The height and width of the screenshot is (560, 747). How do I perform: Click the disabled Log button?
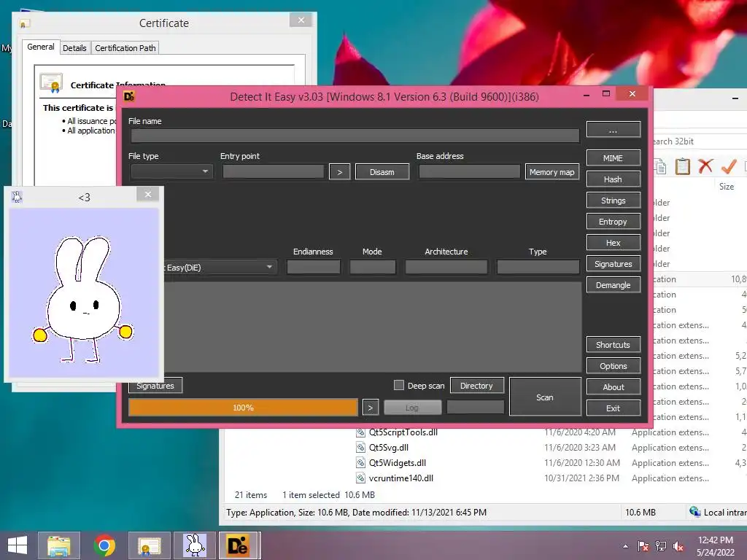[x=413, y=408]
